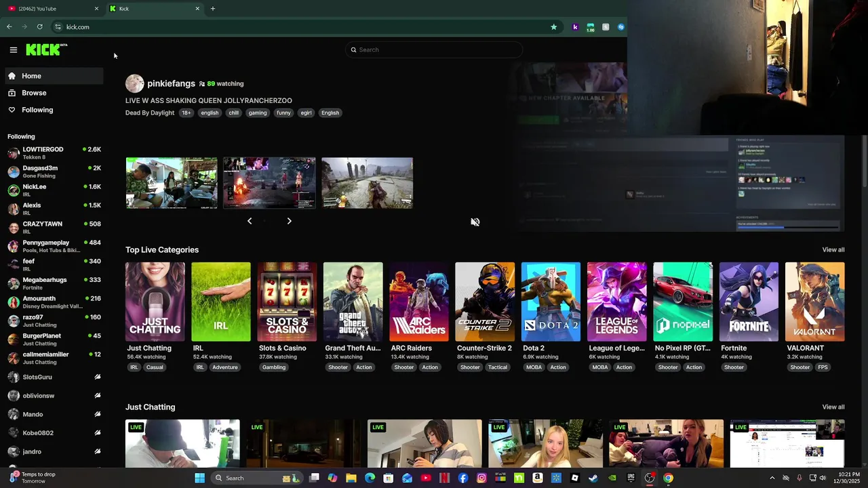Open the Epic Games taskbar icon

pos(631,478)
